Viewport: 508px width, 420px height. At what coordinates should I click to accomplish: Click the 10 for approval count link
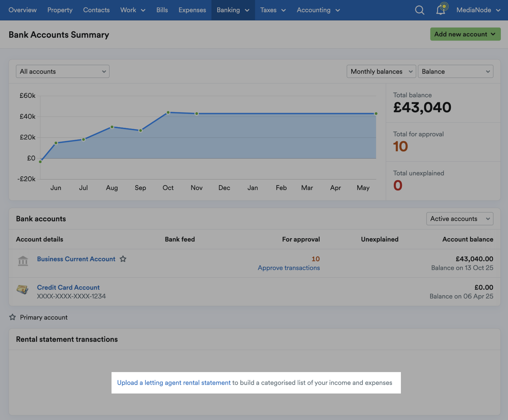[316, 259]
